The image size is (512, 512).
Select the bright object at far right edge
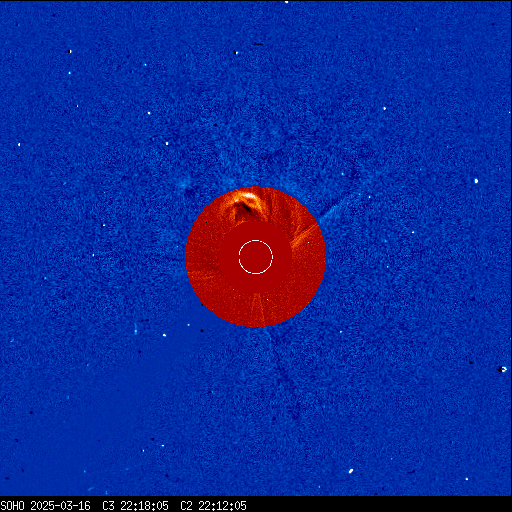coord(503,369)
